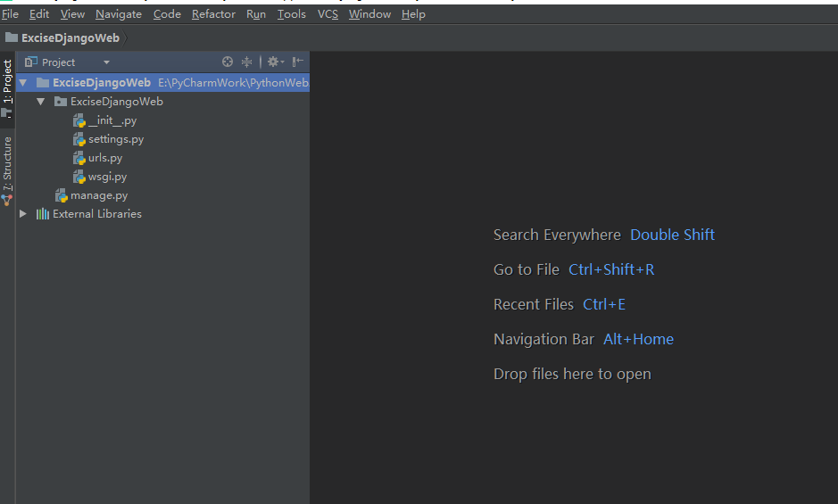Image resolution: width=838 pixels, height=504 pixels.
Task: Select the root ExciseDjangoWeb project row
Action: point(163,83)
